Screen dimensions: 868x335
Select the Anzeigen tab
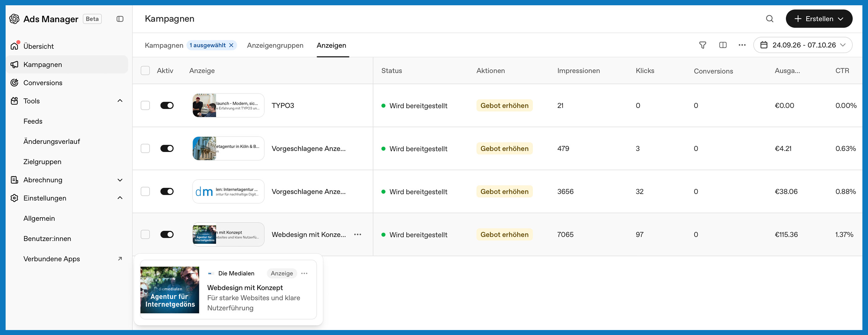point(331,46)
